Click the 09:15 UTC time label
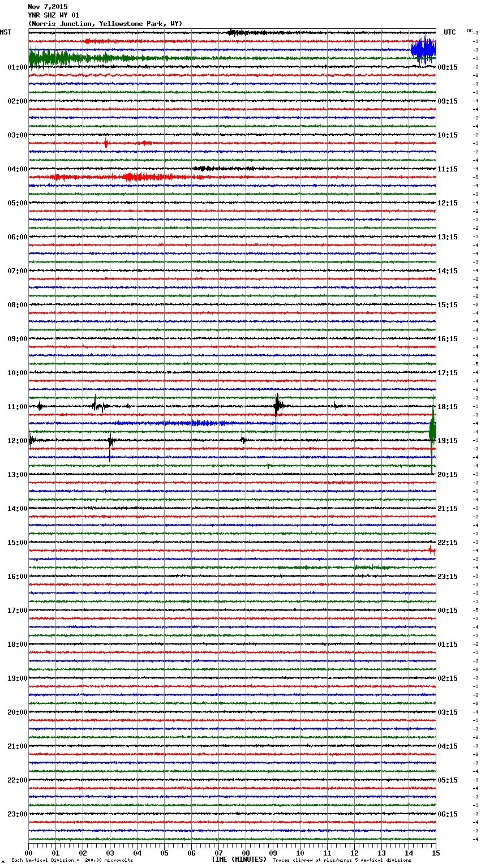481x868 pixels. pyautogui.click(x=448, y=101)
